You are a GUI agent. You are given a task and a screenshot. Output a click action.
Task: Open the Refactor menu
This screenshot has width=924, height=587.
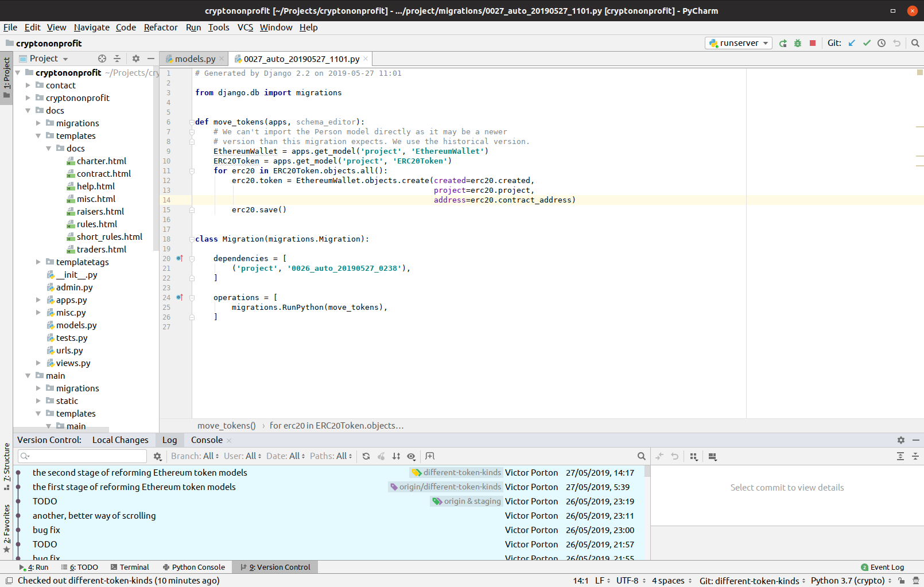tap(160, 28)
